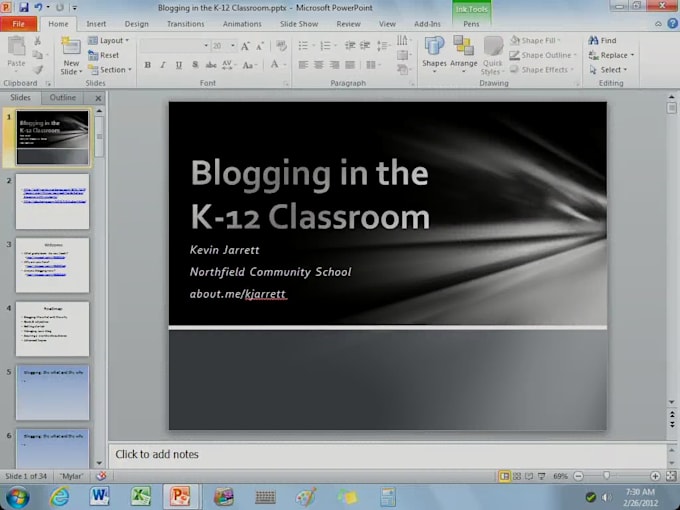
Task: Adjust the zoom slider in status bar
Action: click(607, 476)
